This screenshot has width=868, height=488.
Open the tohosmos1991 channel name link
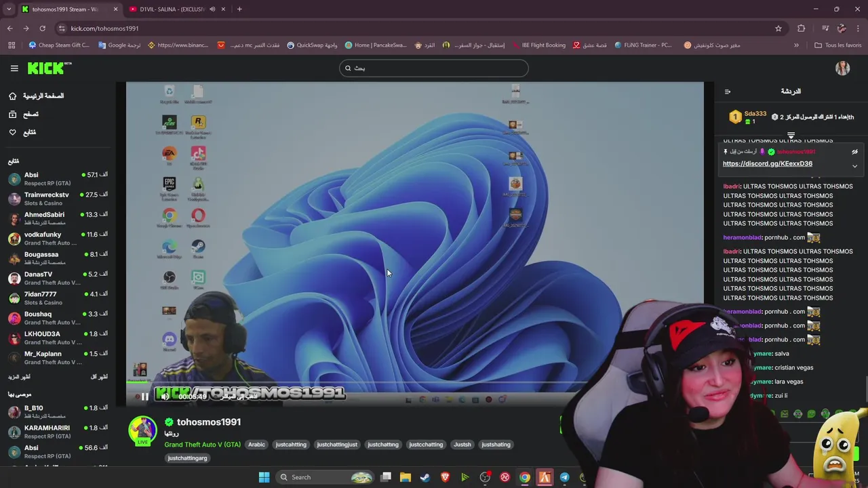(209, 422)
